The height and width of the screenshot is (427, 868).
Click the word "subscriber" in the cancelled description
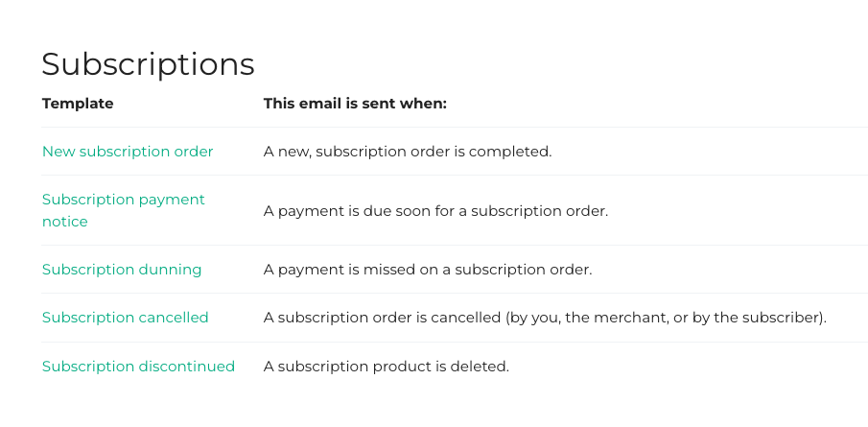[783, 318]
